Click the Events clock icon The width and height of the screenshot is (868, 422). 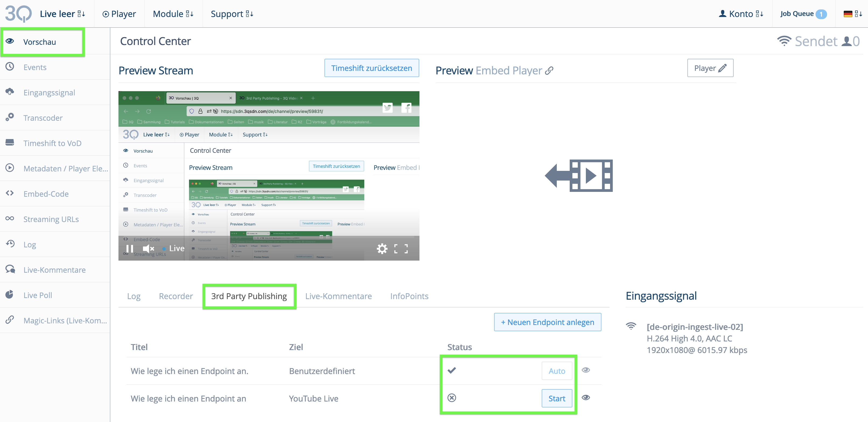point(10,67)
